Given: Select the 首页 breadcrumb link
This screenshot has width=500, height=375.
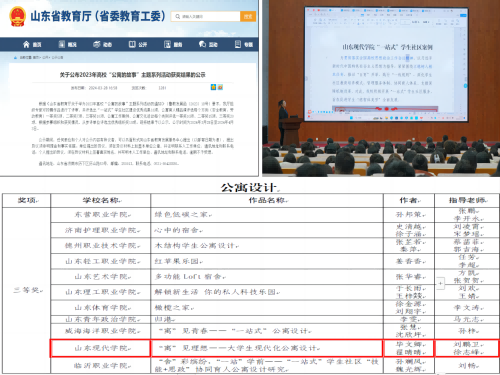Looking at the screenshot, I should (x=37, y=58).
